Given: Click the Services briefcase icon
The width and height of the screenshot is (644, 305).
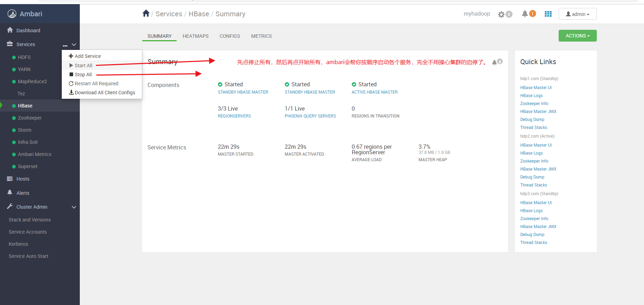Looking at the screenshot, I should [10, 44].
